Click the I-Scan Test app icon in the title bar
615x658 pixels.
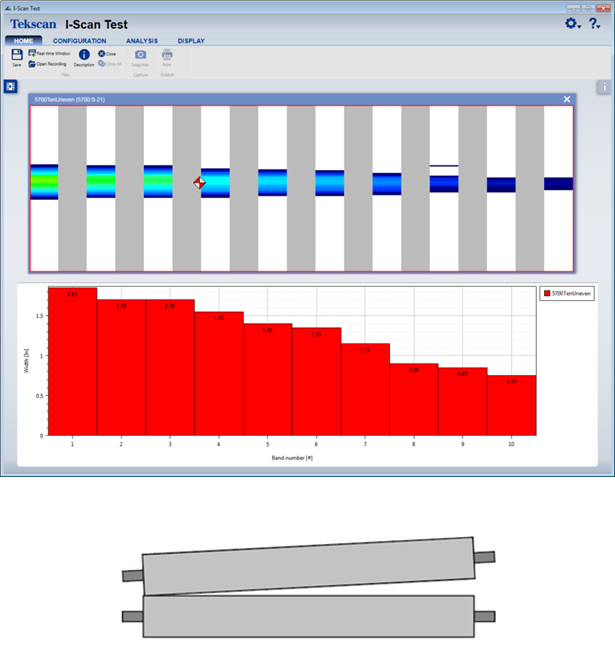point(7,8)
